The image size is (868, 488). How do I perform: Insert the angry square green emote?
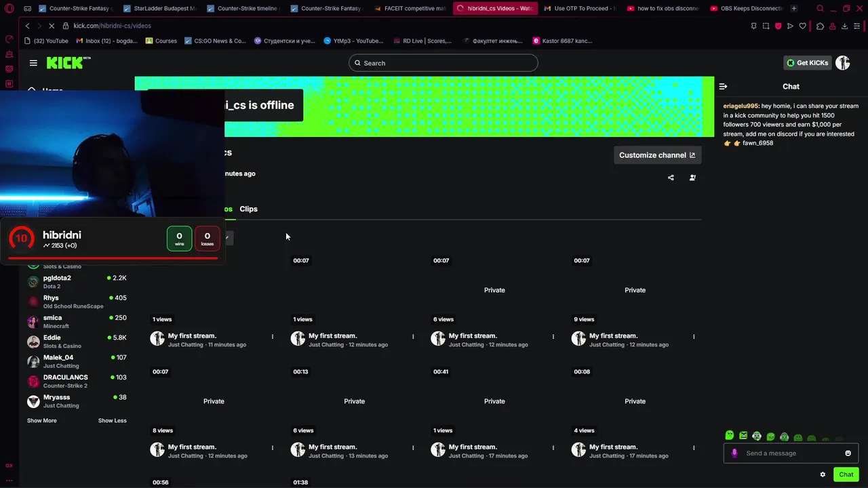(x=743, y=436)
